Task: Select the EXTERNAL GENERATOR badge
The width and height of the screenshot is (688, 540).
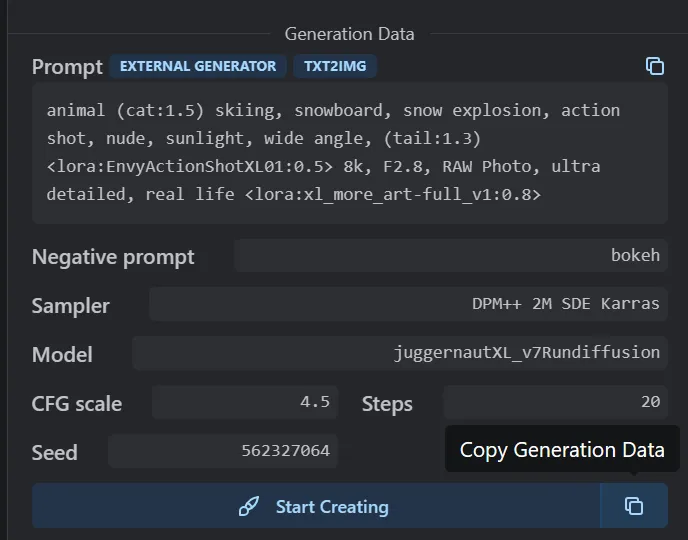Action: 197,66
